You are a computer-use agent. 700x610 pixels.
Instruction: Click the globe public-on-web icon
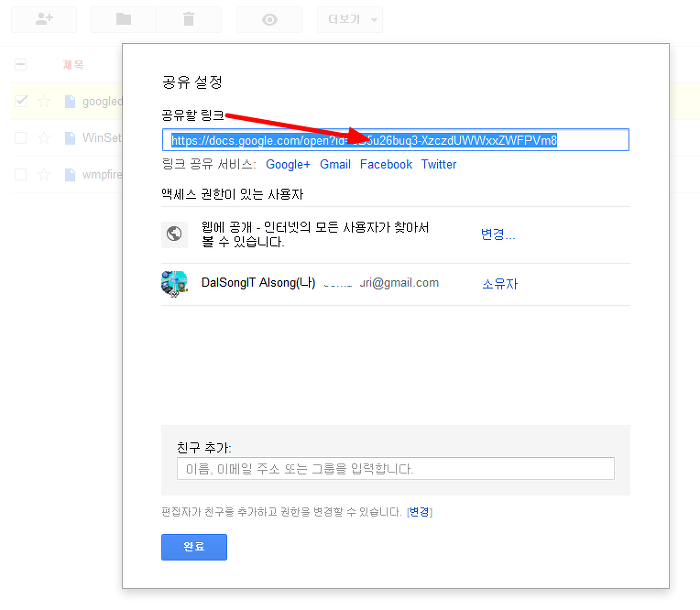coord(174,234)
